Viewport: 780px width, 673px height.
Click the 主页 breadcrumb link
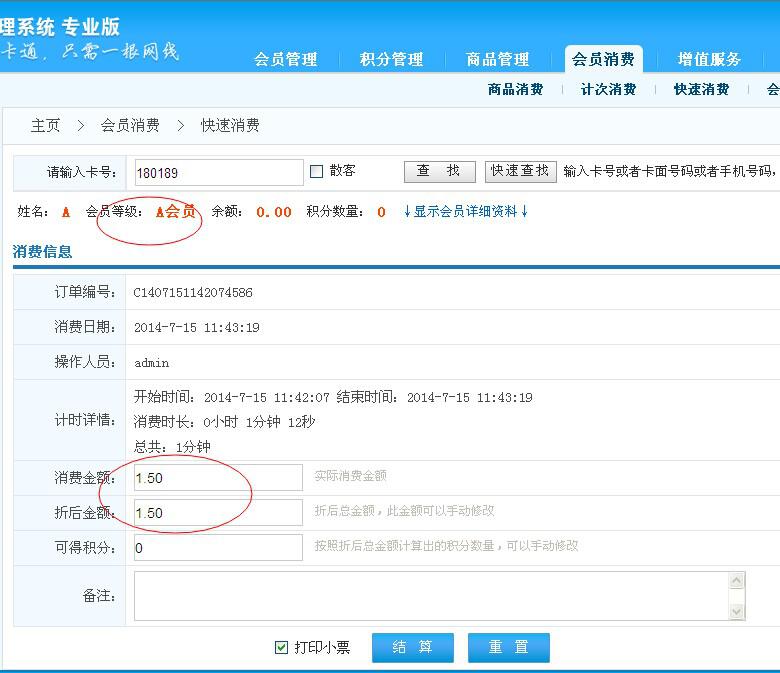coord(45,125)
